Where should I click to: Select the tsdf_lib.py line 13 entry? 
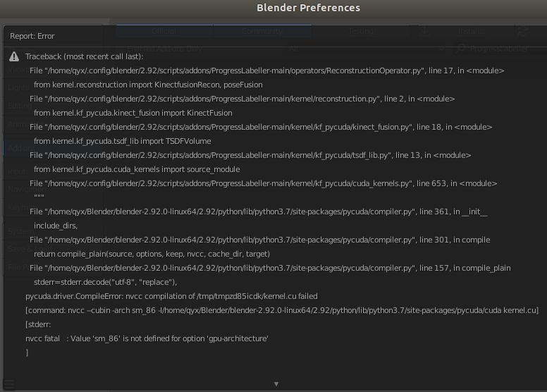pyautogui.click(x=250, y=155)
